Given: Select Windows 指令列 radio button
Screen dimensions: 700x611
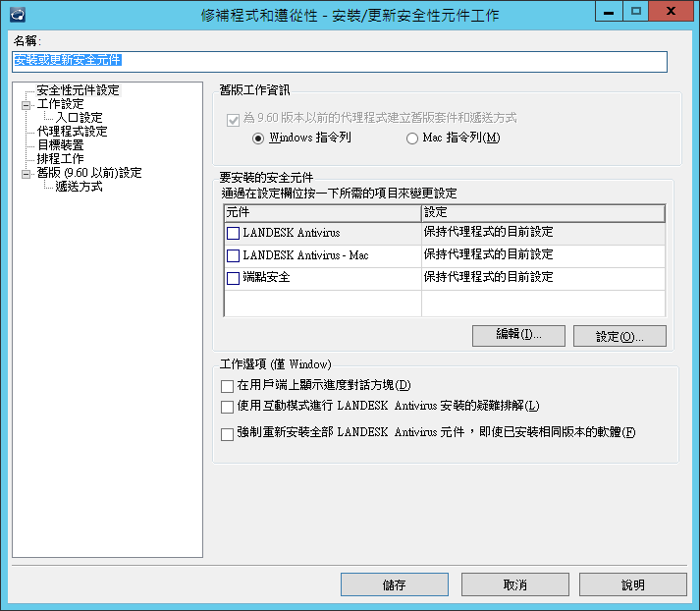Looking at the screenshot, I should click(258, 139).
